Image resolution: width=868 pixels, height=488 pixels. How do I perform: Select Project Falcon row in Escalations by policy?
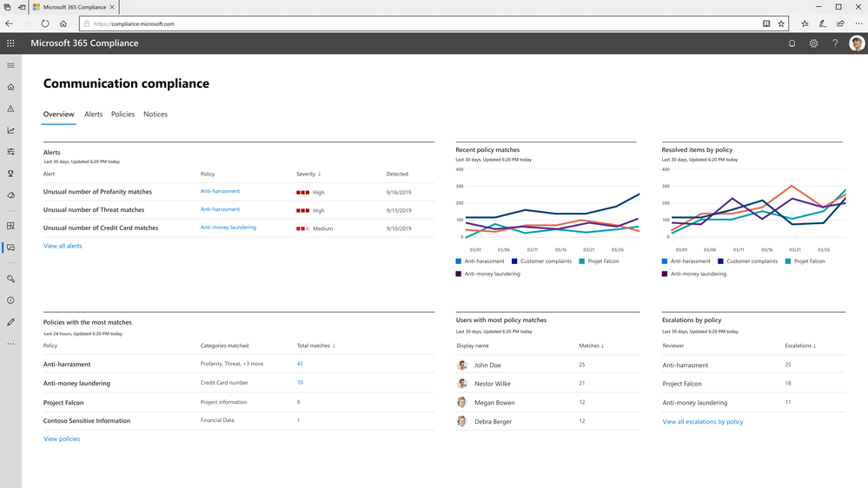(754, 384)
